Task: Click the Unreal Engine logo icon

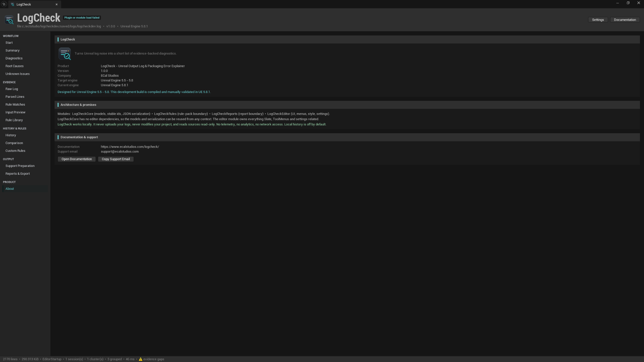Action: pos(4,4)
